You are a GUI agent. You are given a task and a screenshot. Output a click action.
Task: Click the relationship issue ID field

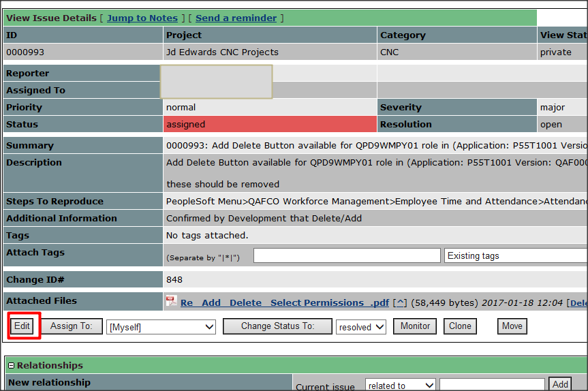[491, 386]
